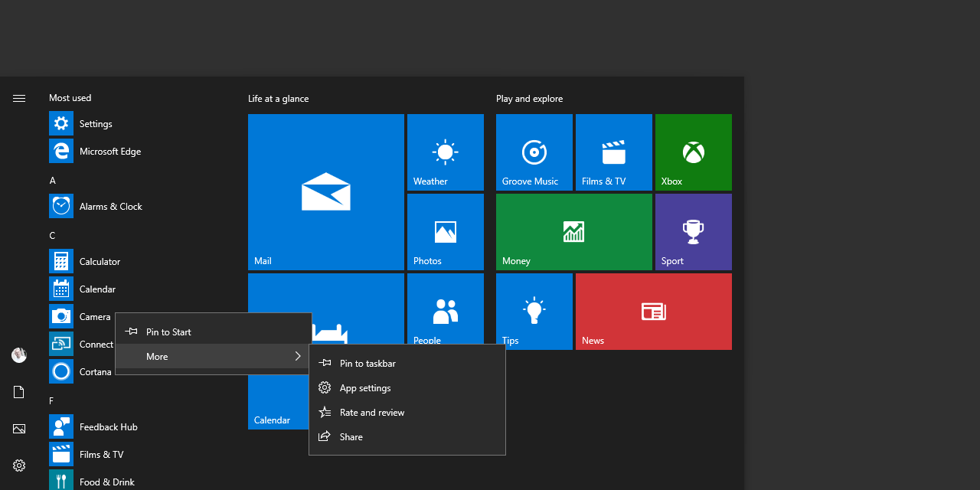Click the user account avatar picture
Screen dimensions: 980x490
point(19,355)
